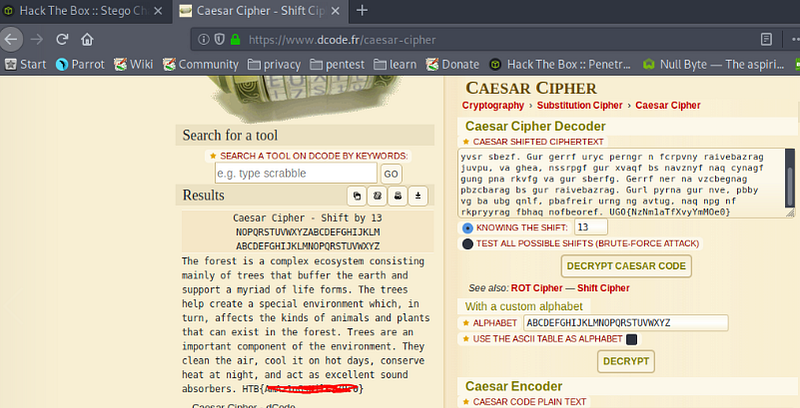Viewport: 800px width, 408px height.
Task: Toggle reader view in address bar
Action: click(766, 39)
